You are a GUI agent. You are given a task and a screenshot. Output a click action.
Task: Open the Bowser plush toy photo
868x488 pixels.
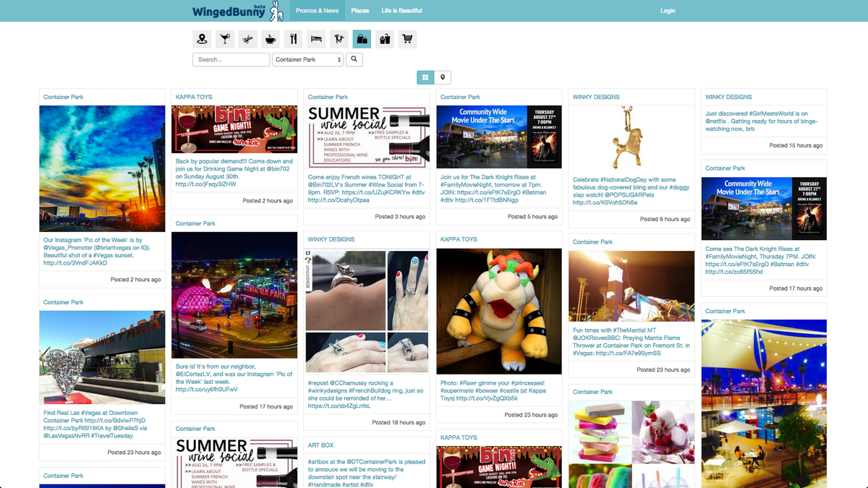pos(499,311)
